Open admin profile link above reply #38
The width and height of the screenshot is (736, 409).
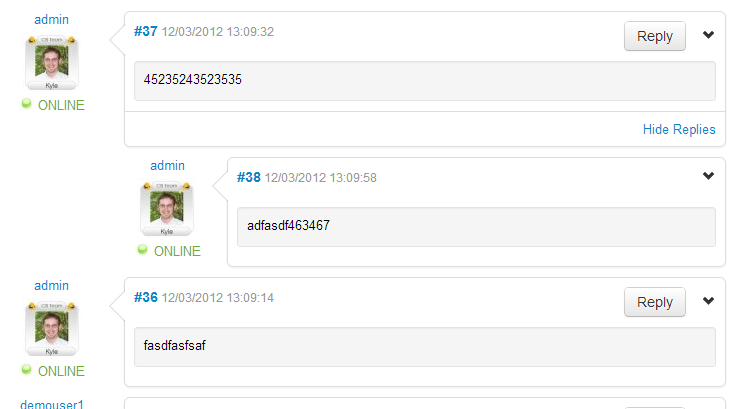[168, 166]
